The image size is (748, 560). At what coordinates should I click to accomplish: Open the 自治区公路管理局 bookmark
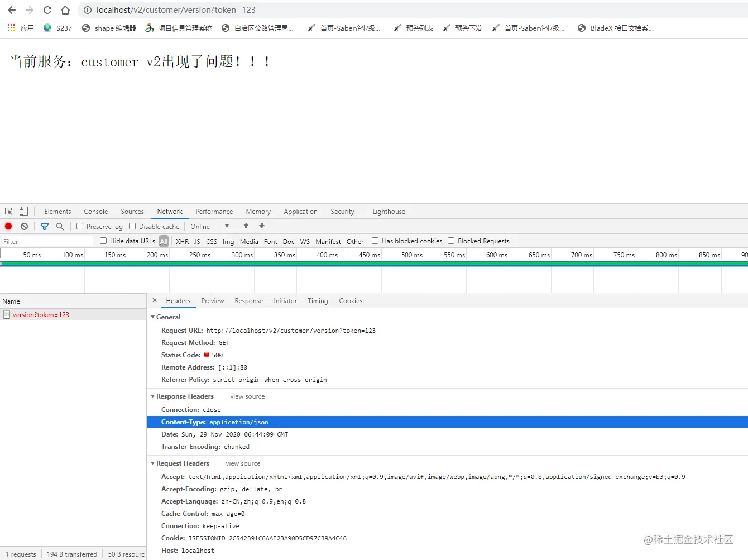click(x=257, y=28)
